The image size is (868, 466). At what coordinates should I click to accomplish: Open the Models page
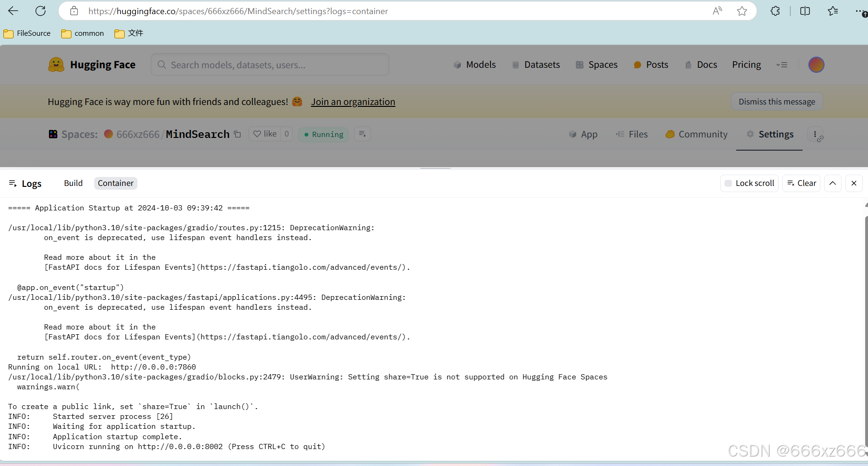(x=474, y=64)
